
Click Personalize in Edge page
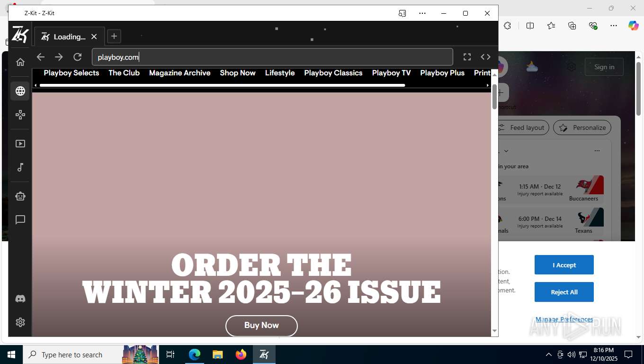(582, 127)
